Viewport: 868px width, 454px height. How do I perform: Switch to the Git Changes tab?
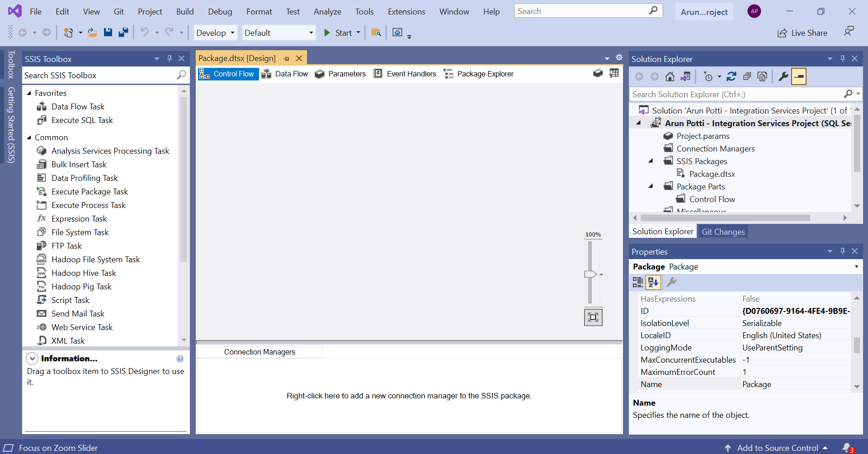723,231
